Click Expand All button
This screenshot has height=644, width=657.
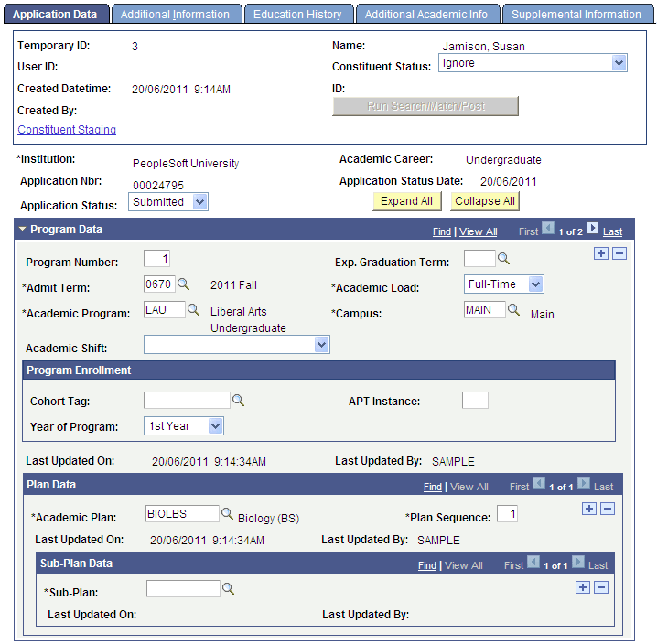pyautogui.click(x=407, y=201)
